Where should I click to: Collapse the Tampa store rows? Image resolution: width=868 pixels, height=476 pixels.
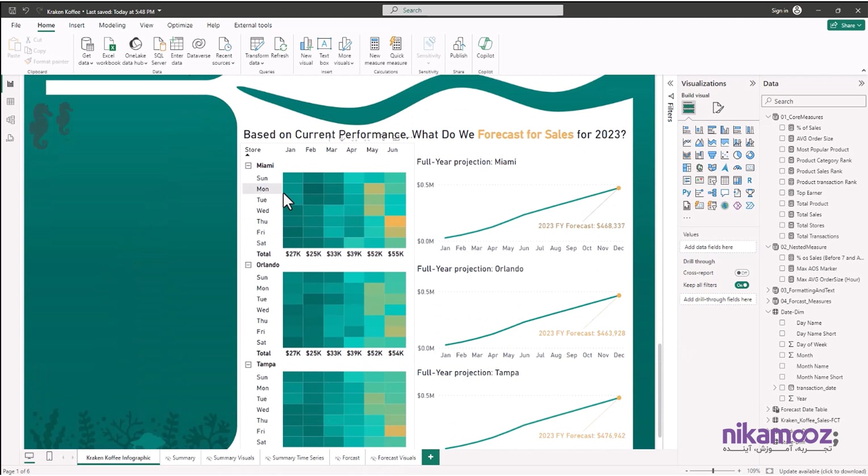pos(248,364)
